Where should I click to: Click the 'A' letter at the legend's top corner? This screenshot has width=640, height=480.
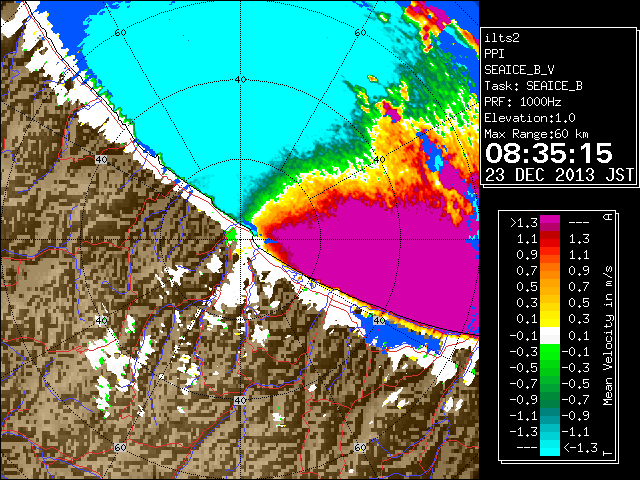tap(608, 217)
